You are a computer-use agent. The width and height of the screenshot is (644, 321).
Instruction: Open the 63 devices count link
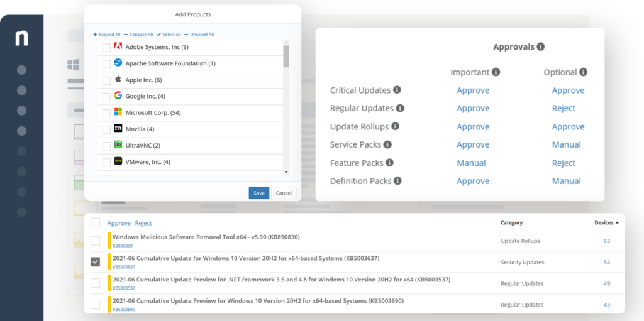(x=607, y=241)
